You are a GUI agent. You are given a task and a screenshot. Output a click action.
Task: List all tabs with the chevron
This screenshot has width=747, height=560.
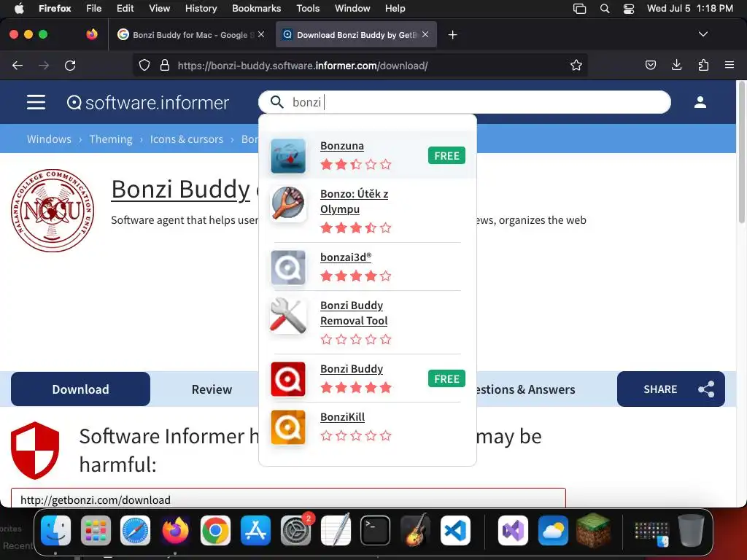pyautogui.click(x=703, y=34)
